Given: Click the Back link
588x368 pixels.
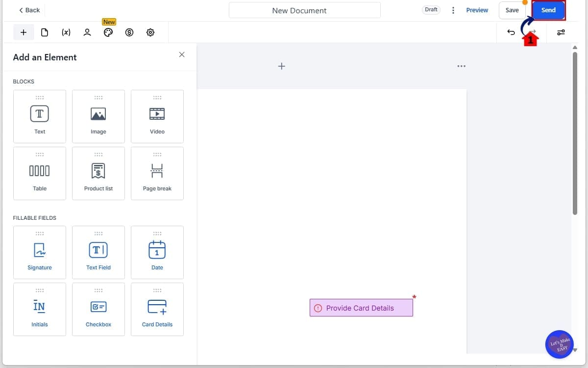Looking at the screenshot, I should [x=29, y=10].
